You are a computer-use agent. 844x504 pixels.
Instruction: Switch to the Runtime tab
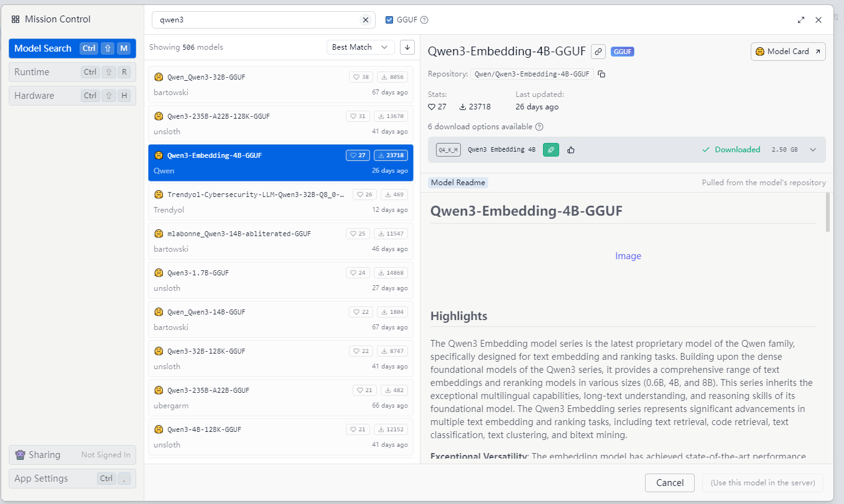click(72, 72)
